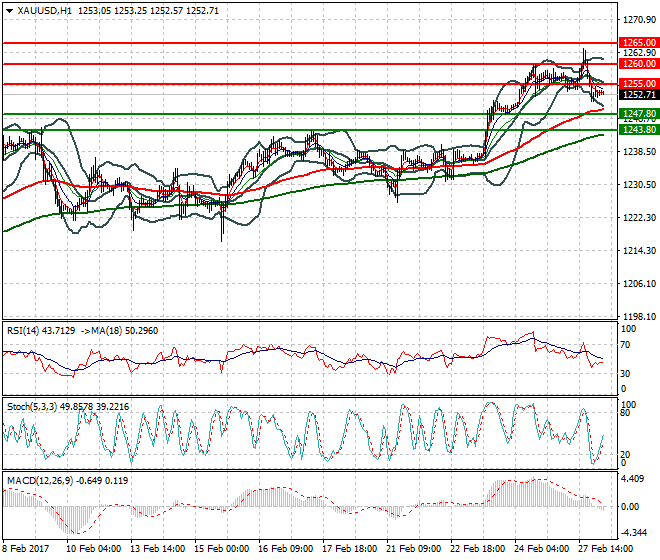Click the 16 Feb 09:00 time label
The image size is (660, 560).
coord(286,549)
